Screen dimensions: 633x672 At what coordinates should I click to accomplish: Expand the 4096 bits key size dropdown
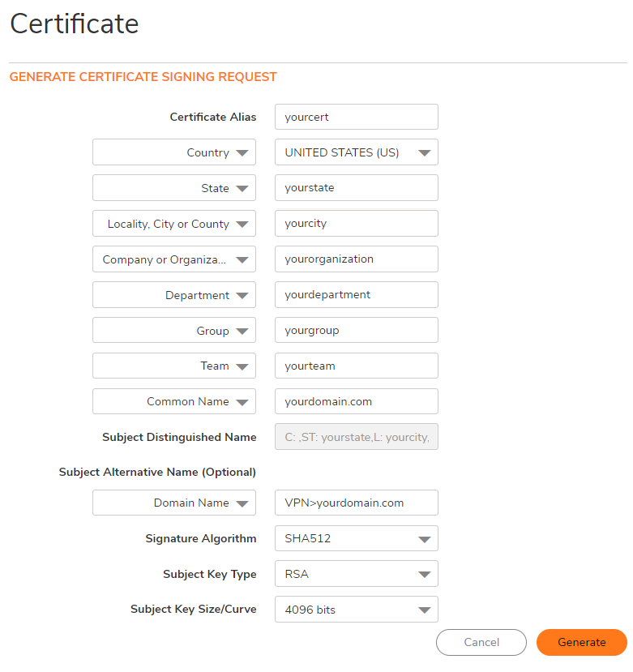tap(356, 610)
